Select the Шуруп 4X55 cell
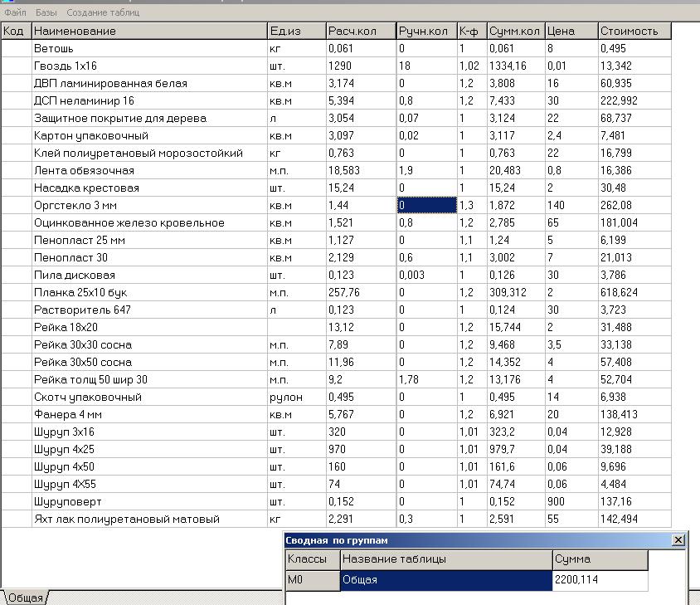This screenshot has height=605, width=700. click(x=149, y=484)
